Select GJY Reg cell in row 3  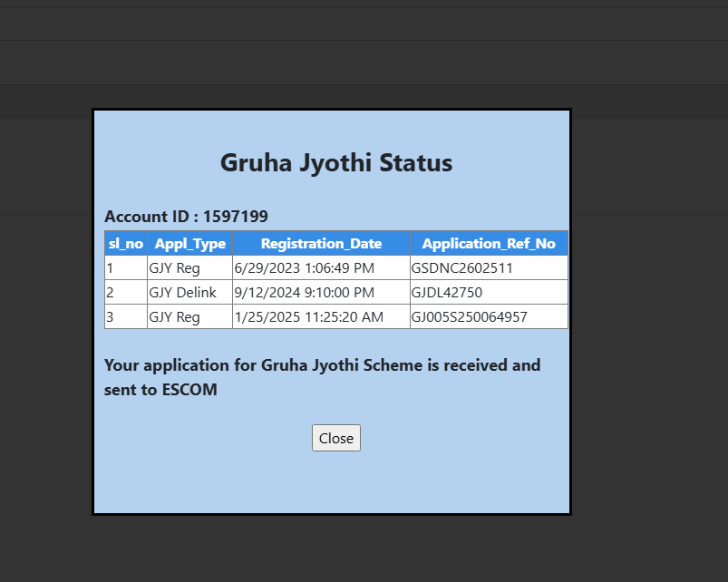coord(189,317)
